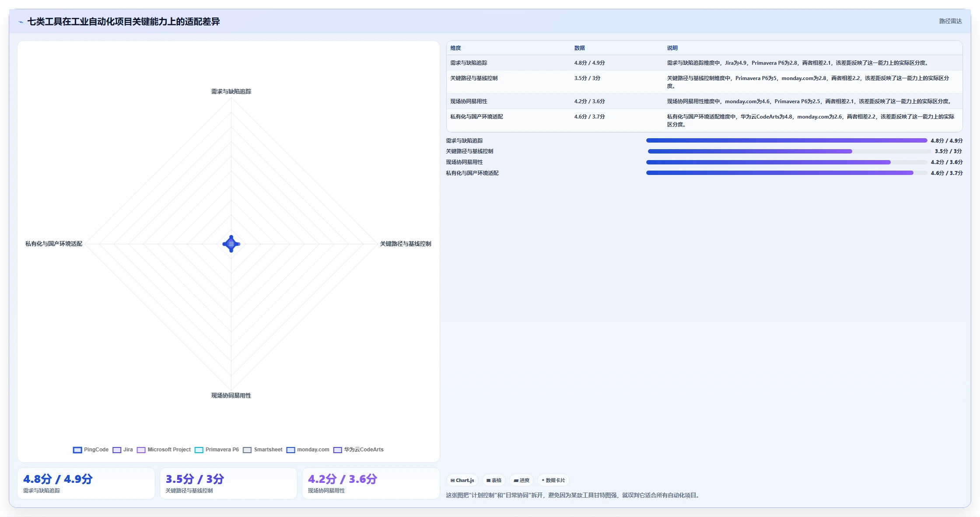Click the 说明 table column header
This screenshot has width=980, height=517.
pos(672,48)
